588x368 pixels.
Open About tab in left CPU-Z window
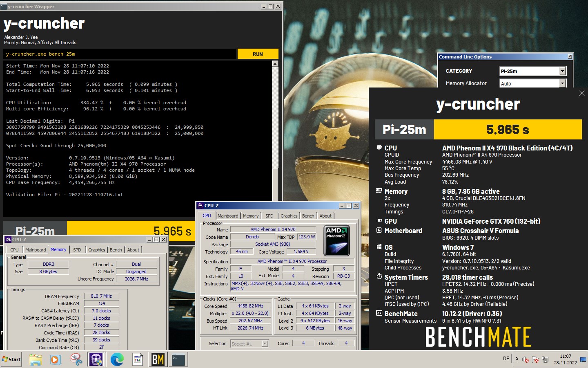pos(133,250)
